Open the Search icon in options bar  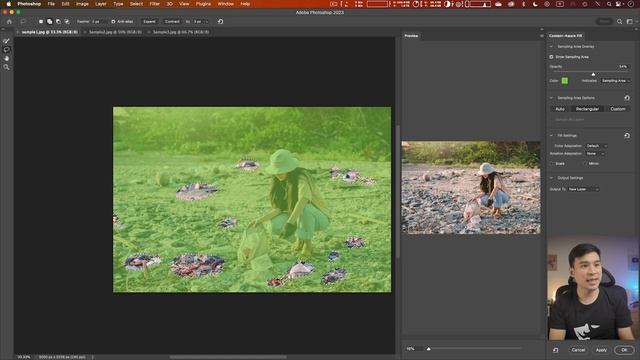(619, 21)
